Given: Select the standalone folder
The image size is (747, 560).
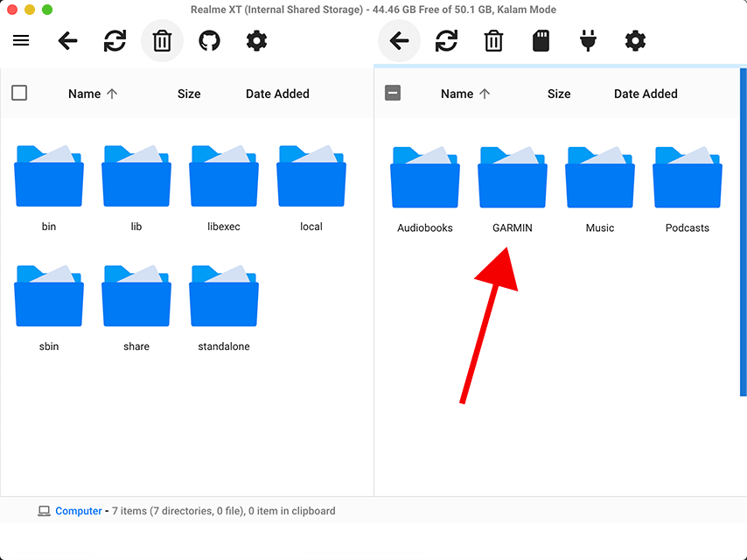Looking at the screenshot, I should [224, 308].
